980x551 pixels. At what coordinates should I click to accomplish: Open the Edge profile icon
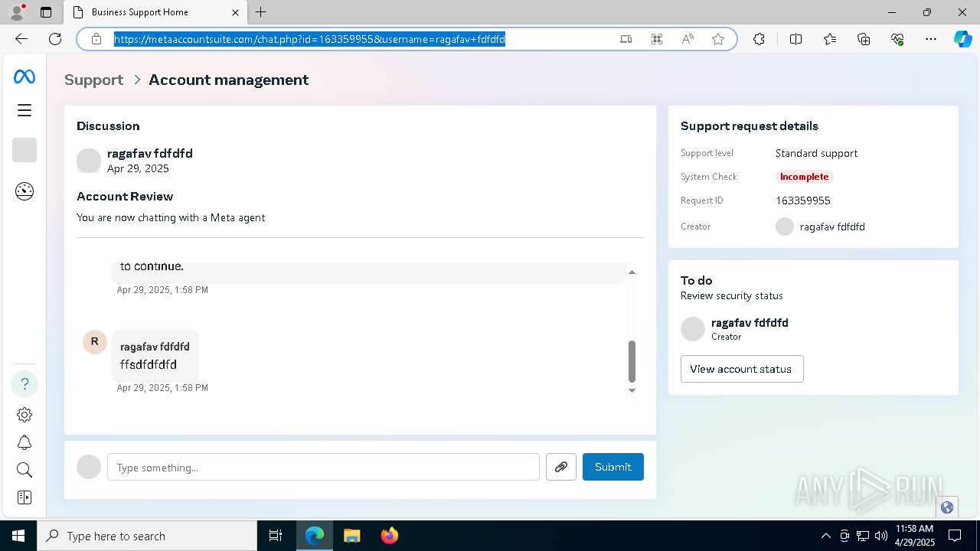(17, 12)
